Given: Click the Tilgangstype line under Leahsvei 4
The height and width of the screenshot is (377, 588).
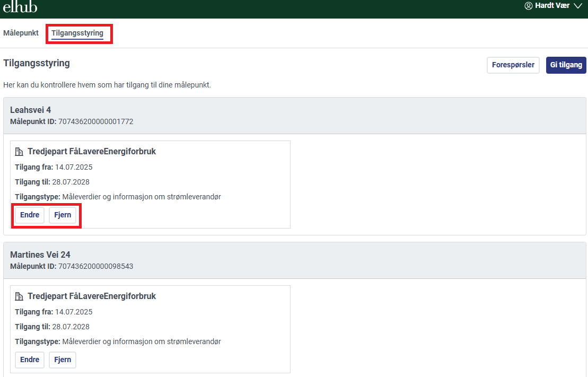Looking at the screenshot, I should point(118,197).
